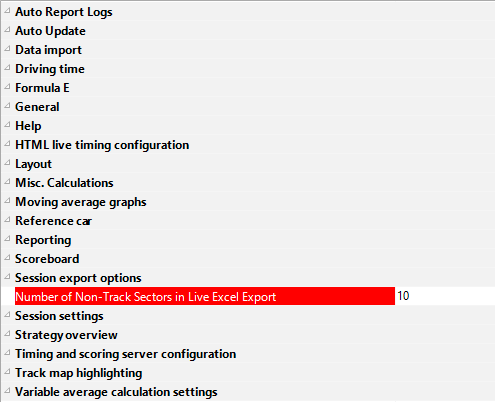Image resolution: width=495 pixels, height=402 pixels.
Task: Expand the Data import category arrow
Action: [x=7, y=49]
